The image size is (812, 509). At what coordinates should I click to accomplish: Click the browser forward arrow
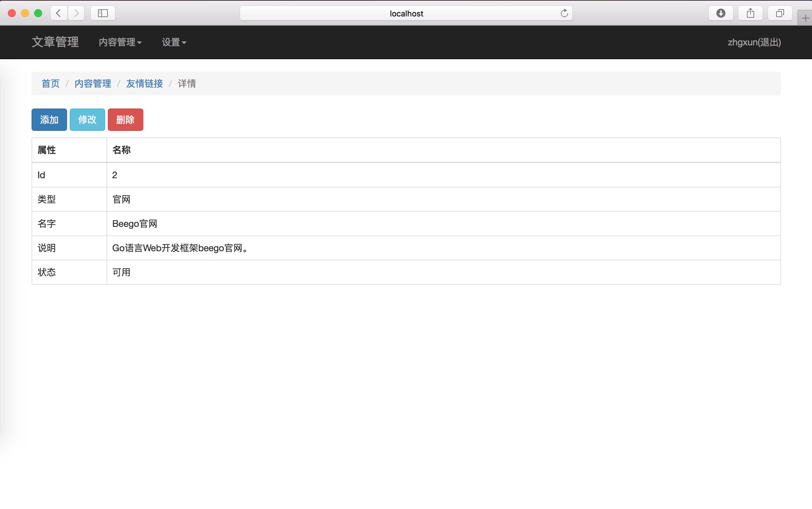[x=76, y=13]
